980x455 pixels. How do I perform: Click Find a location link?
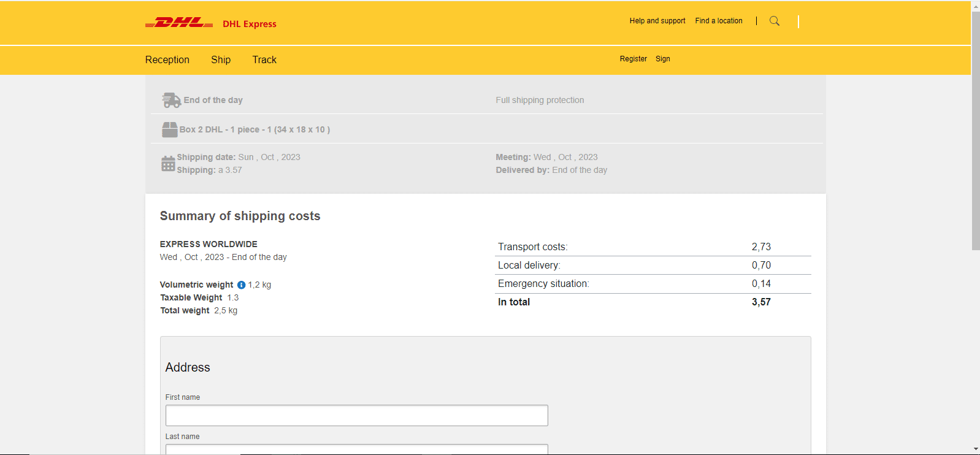pos(719,21)
